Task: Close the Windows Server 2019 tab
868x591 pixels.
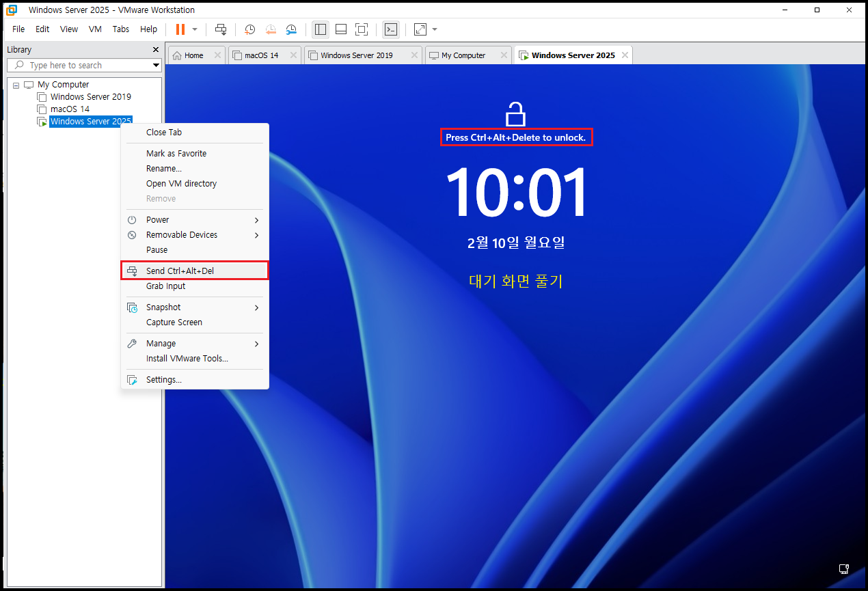Action: pyautogui.click(x=414, y=55)
